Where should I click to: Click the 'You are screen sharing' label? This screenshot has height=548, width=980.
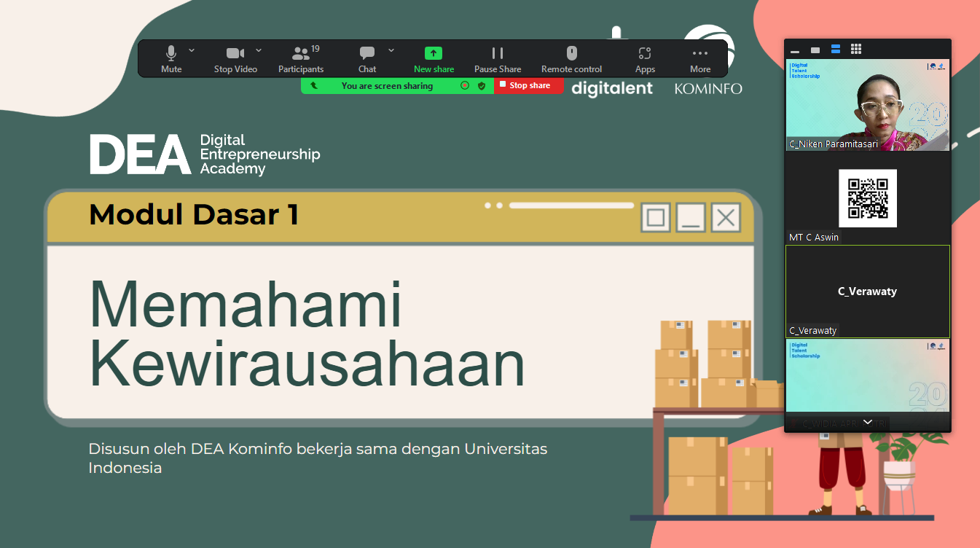(x=387, y=86)
